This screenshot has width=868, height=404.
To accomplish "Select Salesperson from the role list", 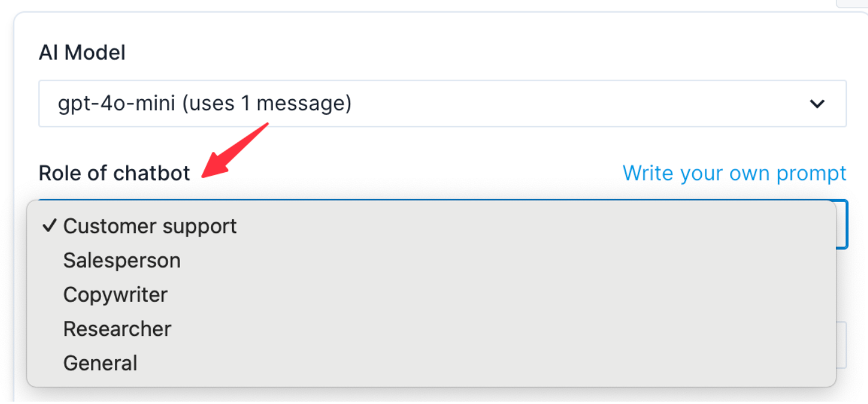I will (x=122, y=261).
